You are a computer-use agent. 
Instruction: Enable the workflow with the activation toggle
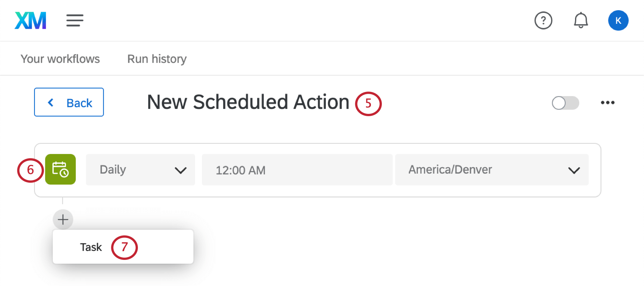pyautogui.click(x=565, y=103)
